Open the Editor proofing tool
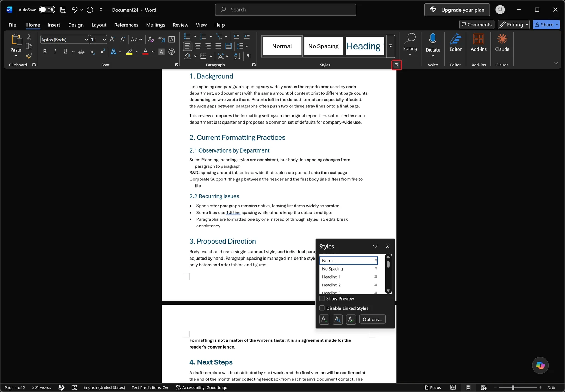The width and height of the screenshot is (565, 392). pos(456,43)
